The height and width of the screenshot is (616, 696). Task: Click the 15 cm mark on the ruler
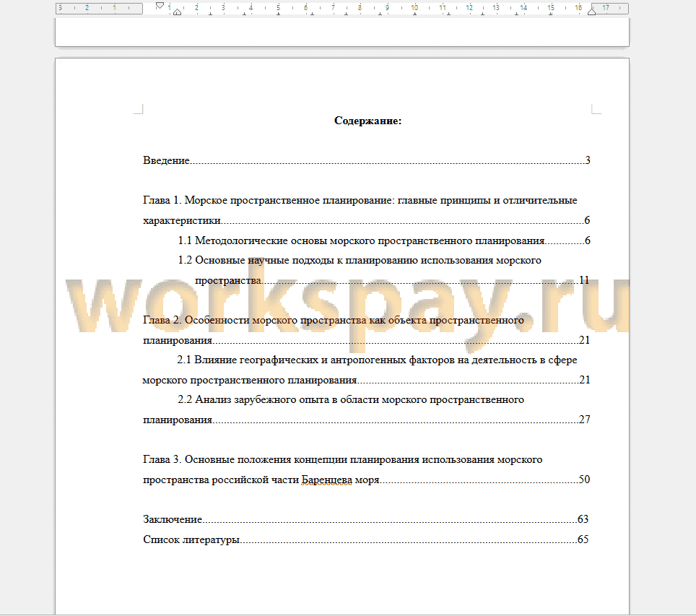click(x=551, y=7)
